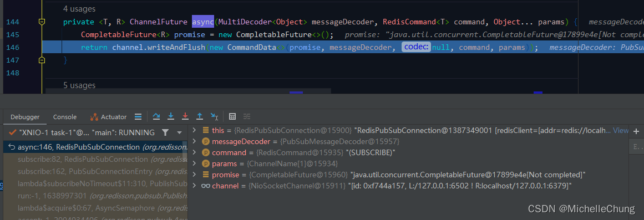Viewport: 644px width, 220px height.
Task: Open the thread selector dropdown arrow
Action: coord(179,132)
